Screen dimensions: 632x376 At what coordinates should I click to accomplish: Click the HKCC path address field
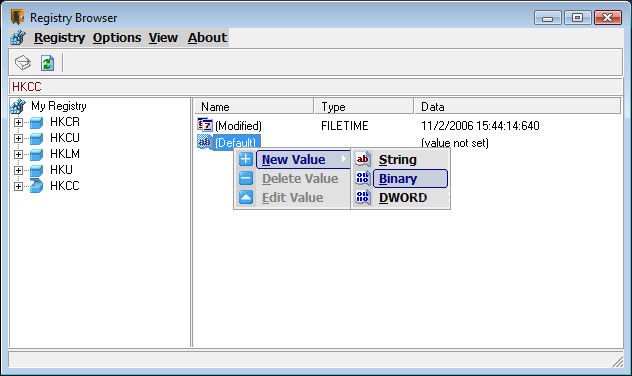tap(316, 87)
